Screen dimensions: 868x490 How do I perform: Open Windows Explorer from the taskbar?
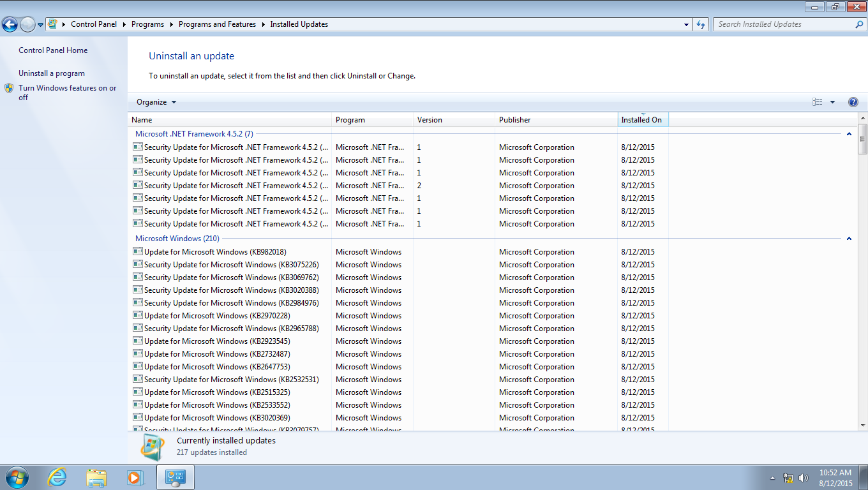click(x=96, y=477)
